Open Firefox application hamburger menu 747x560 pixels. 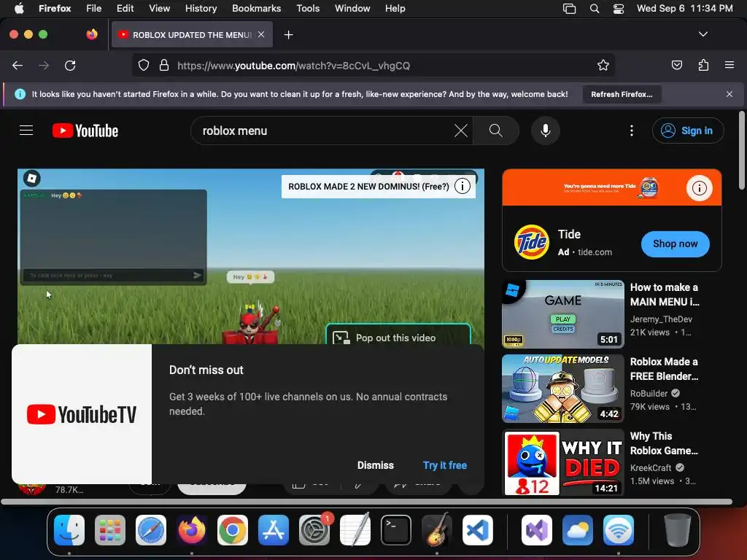coord(729,65)
